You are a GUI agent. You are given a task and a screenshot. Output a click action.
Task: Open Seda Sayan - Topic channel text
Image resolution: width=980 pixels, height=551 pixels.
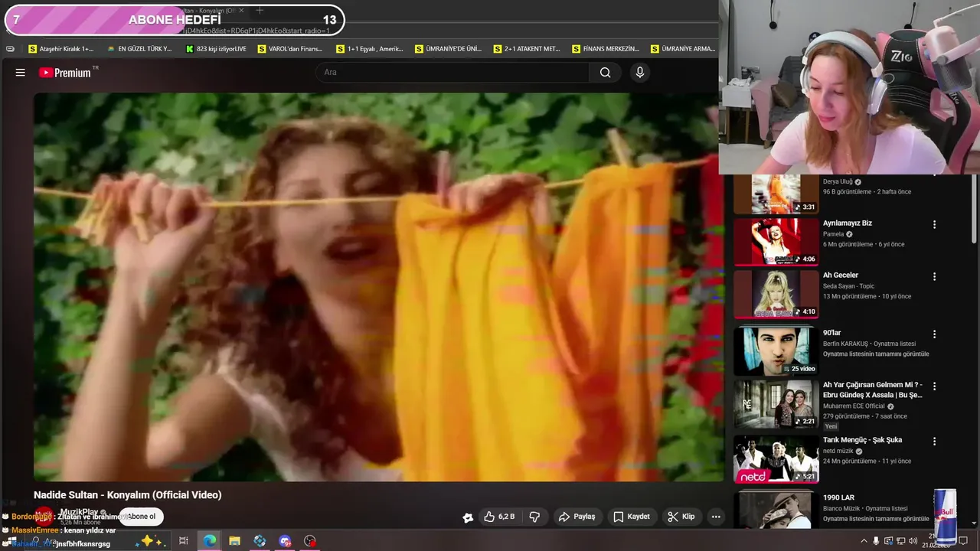pos(853,286)
